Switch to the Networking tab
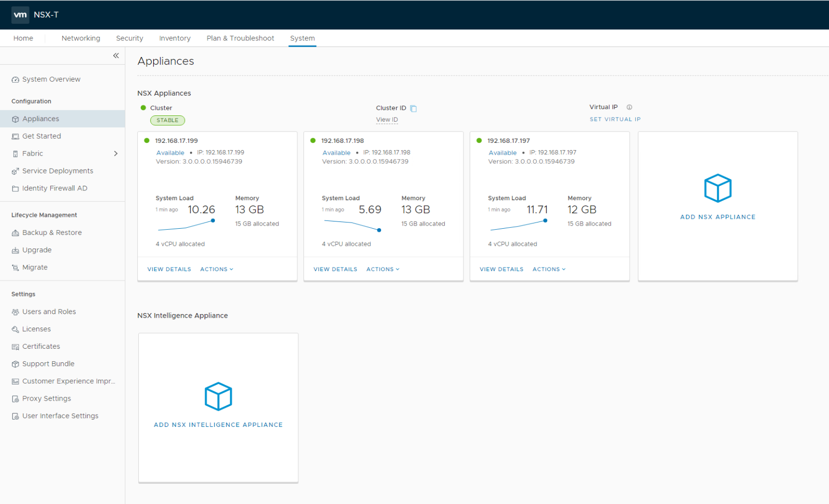The height and width of the screenshot is (504, 829). tap(80, 38)
